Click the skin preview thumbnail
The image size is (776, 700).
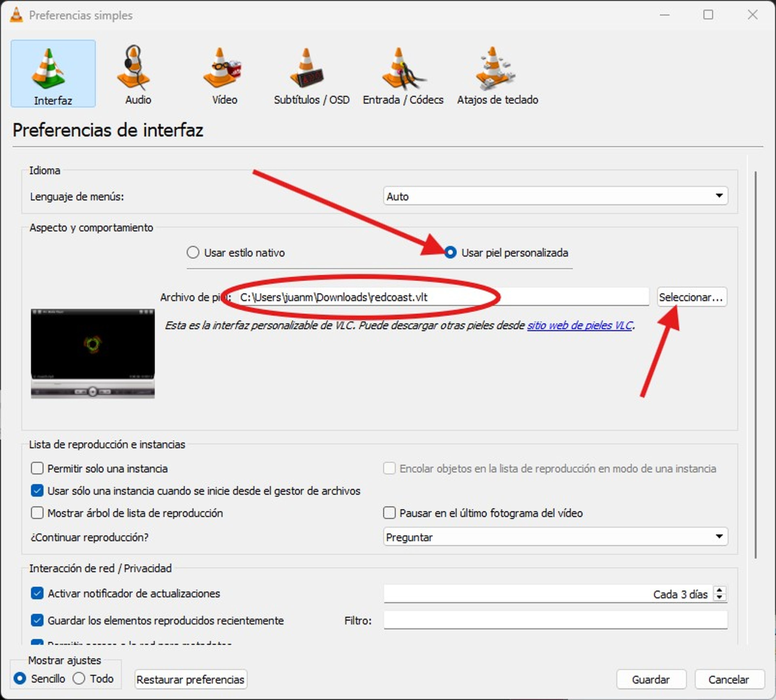pos(93,353)
